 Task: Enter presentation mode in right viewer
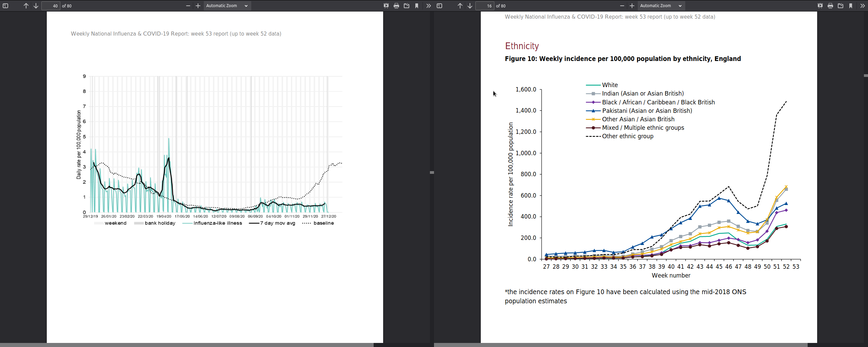[x=820, y=6]
